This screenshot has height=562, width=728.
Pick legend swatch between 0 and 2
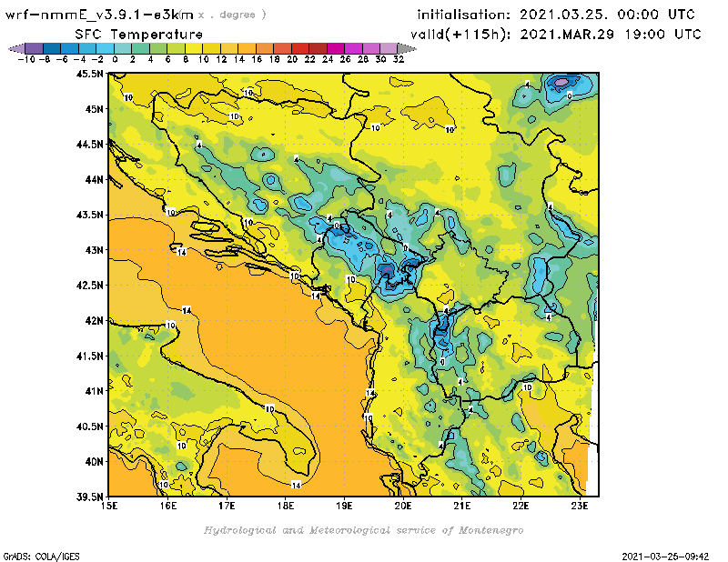[x=123, y=48]
